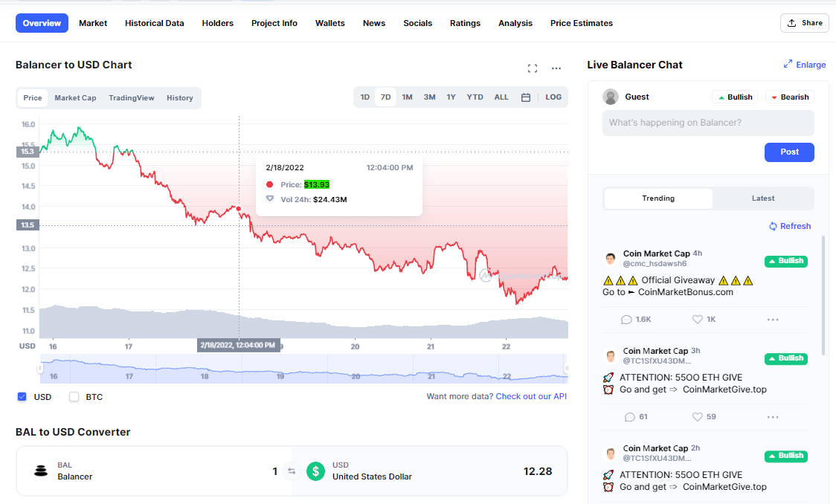
Task: Enlarge the Live Balancer Chat
Action: 805,65
